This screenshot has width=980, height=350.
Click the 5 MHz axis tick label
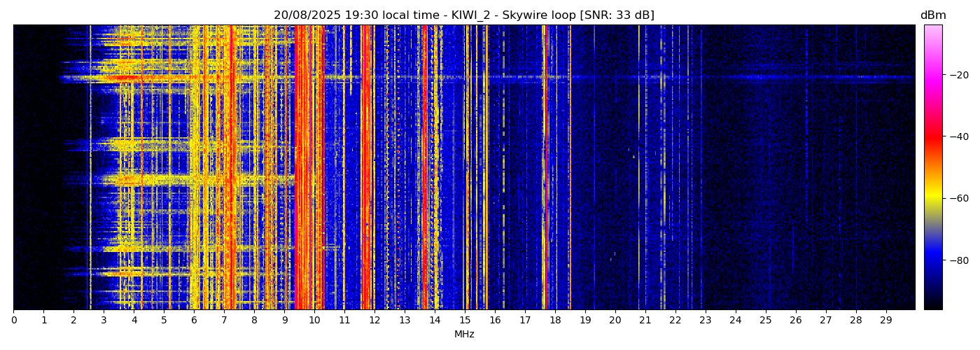[164, 321]
